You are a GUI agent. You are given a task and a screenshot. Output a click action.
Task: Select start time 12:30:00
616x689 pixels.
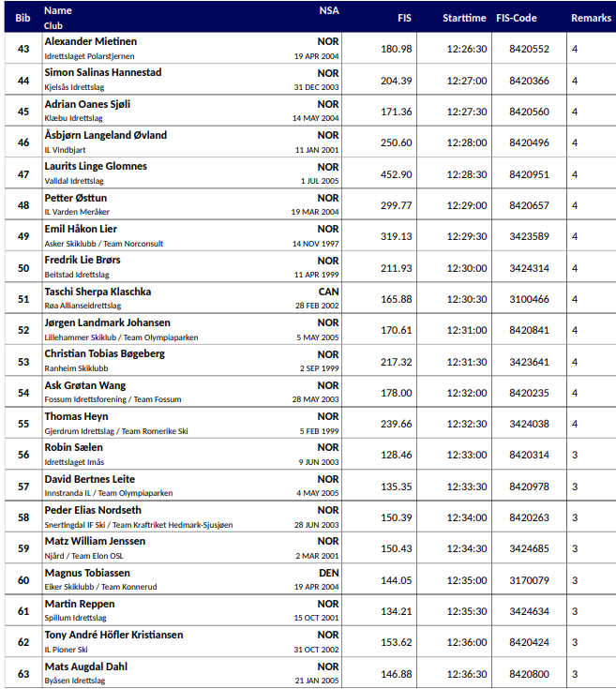click(x=466, y=268)
